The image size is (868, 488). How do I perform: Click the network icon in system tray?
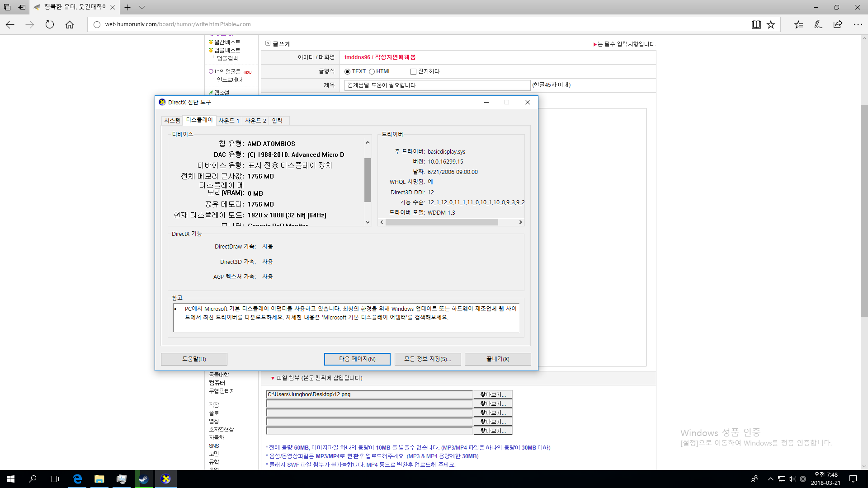[x=782, y=479]
